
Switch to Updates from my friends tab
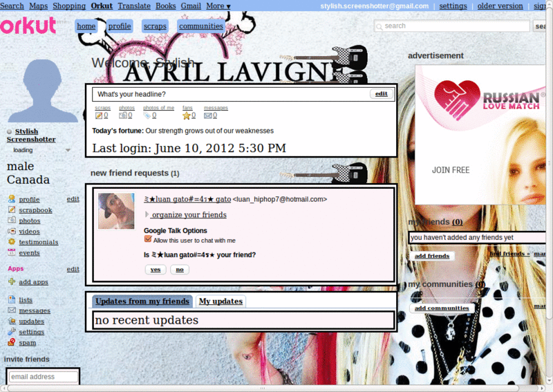pyautogui.click(x=142, y=301)
